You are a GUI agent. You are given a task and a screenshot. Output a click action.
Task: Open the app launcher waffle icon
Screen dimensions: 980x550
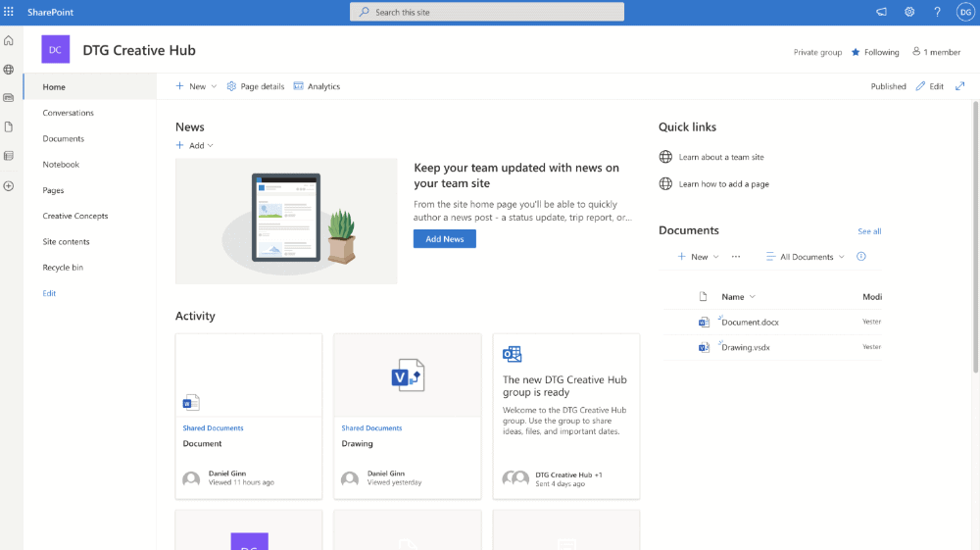(x=9, y=12)
